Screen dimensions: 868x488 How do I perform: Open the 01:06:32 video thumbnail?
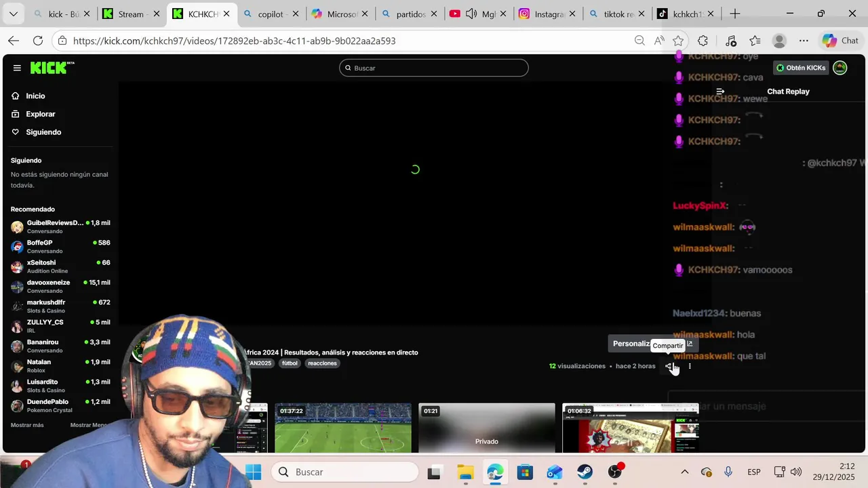coord(631,428)
